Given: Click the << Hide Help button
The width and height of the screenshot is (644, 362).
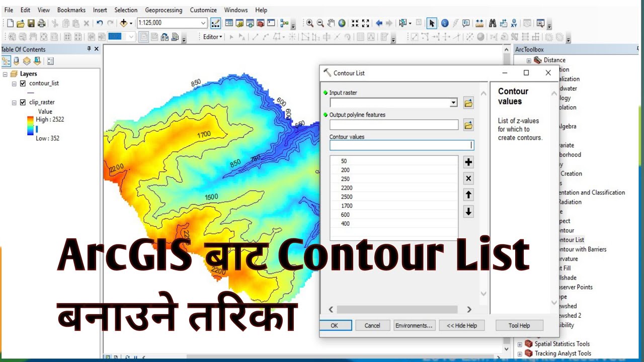Looking at the screenshot, I should 462,325.
